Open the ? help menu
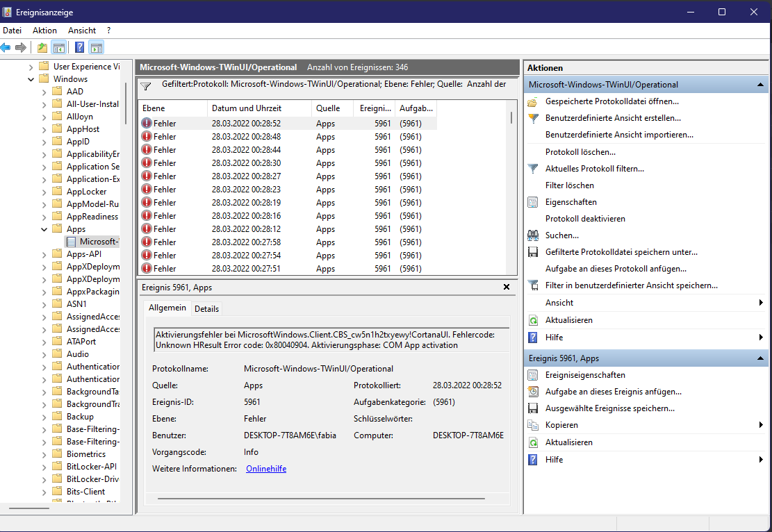Image resolution: width=772 pixels, height=532 pixels. (x=109, y=31)
